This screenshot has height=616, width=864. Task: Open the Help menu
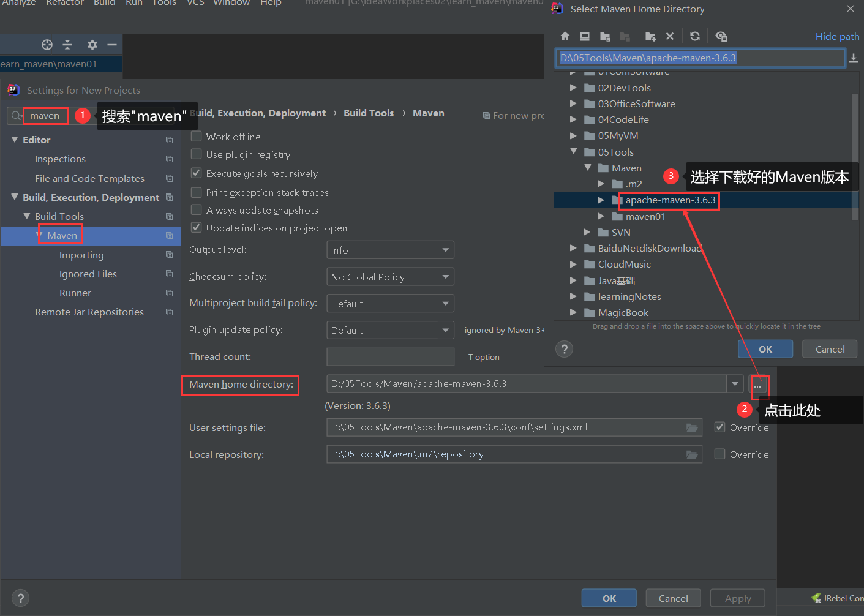click(271, 3)
